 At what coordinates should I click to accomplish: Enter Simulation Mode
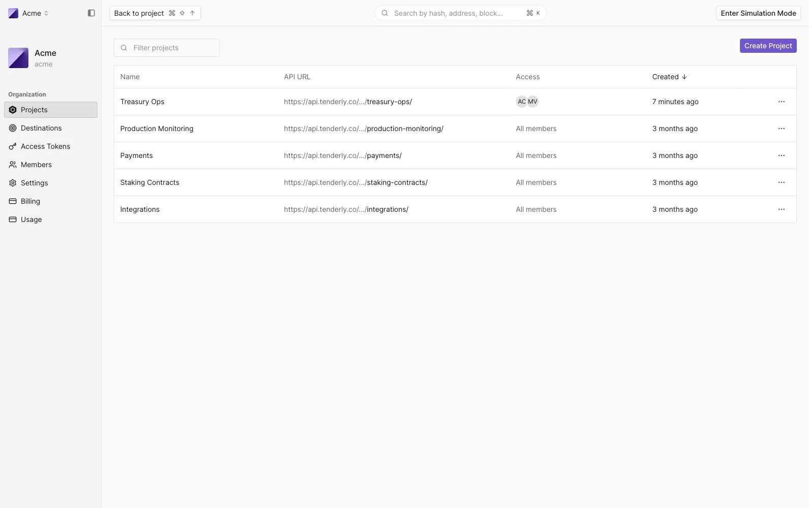[758, 13]
